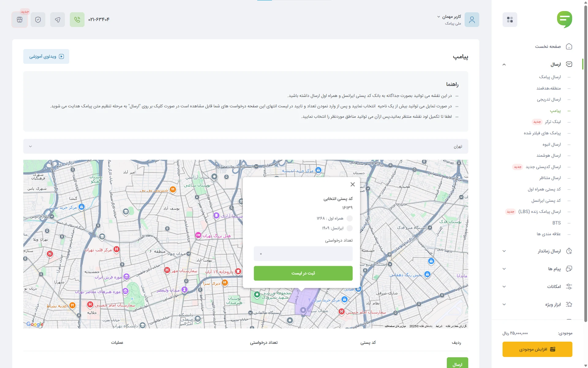This screenshot has height=368, width=588.
Task: Click the green ارسال button below table
Action: [458, 363]
